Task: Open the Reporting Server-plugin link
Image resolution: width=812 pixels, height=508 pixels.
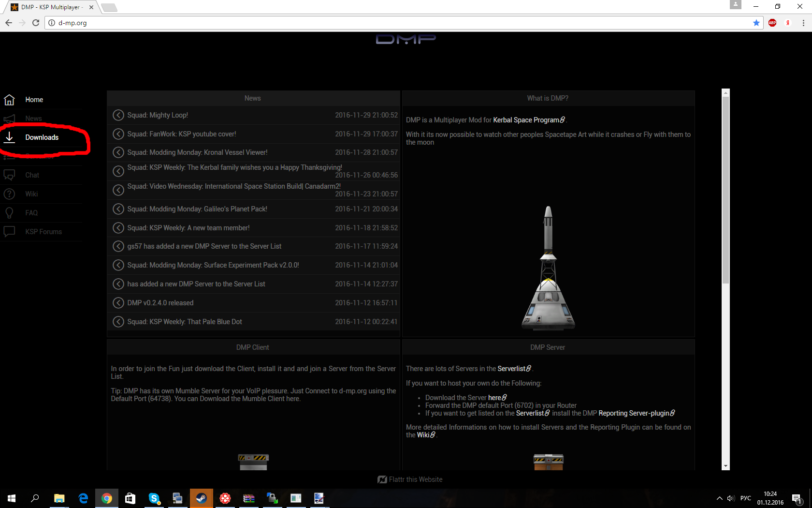Action: pos(637,413)
